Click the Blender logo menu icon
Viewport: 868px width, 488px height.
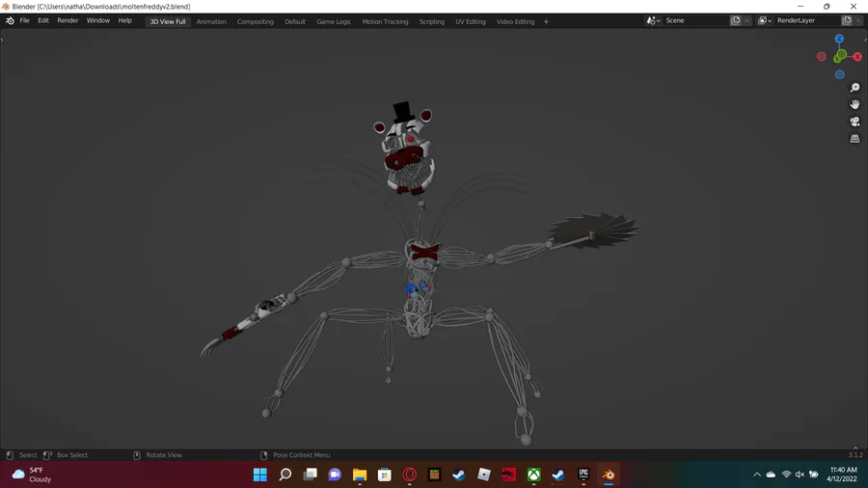coord(10,21)
